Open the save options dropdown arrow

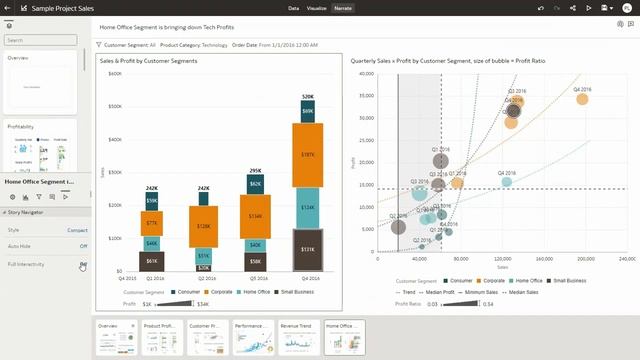(x=611, y=8)
